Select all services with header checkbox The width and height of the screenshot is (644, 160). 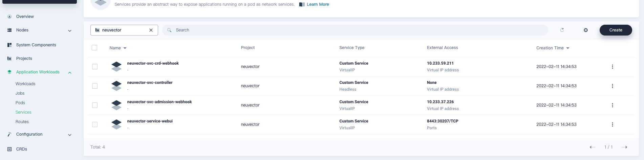[94, 48]
